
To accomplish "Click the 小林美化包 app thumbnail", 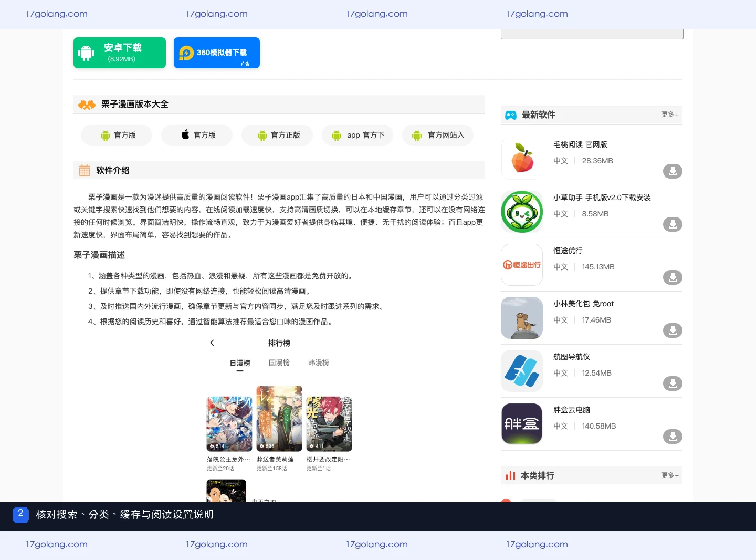I will click(522, 318).
